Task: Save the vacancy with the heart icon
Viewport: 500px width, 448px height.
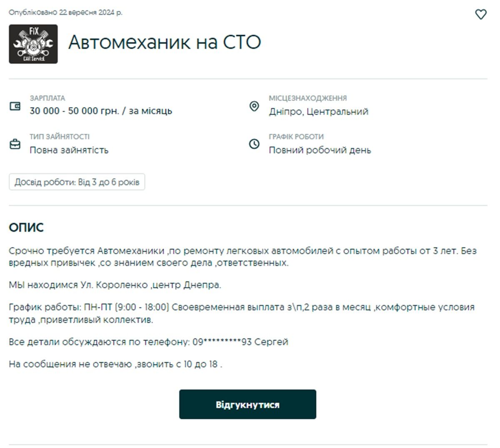Action: [x=481, y=15]
